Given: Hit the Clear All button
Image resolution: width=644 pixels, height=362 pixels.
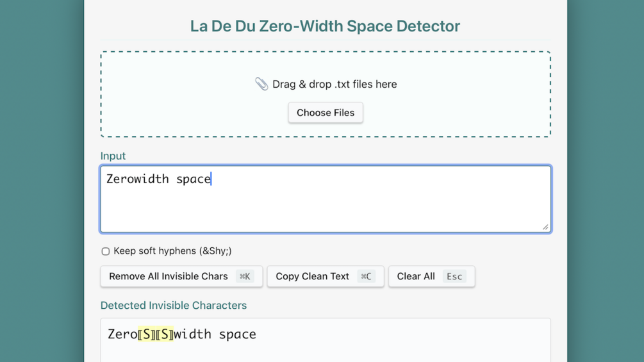Looking at the screenshot, I should tap(416, 277).
